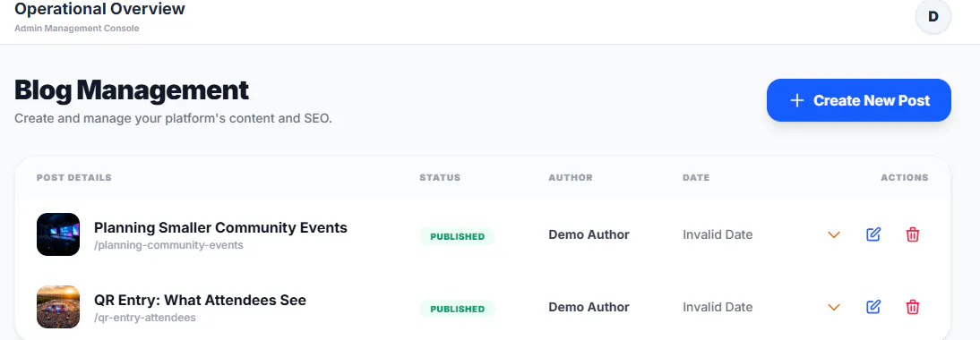This screenshot has width=980, height=340.
Task: Click the Author column header
Action: [x=571, y=178]
